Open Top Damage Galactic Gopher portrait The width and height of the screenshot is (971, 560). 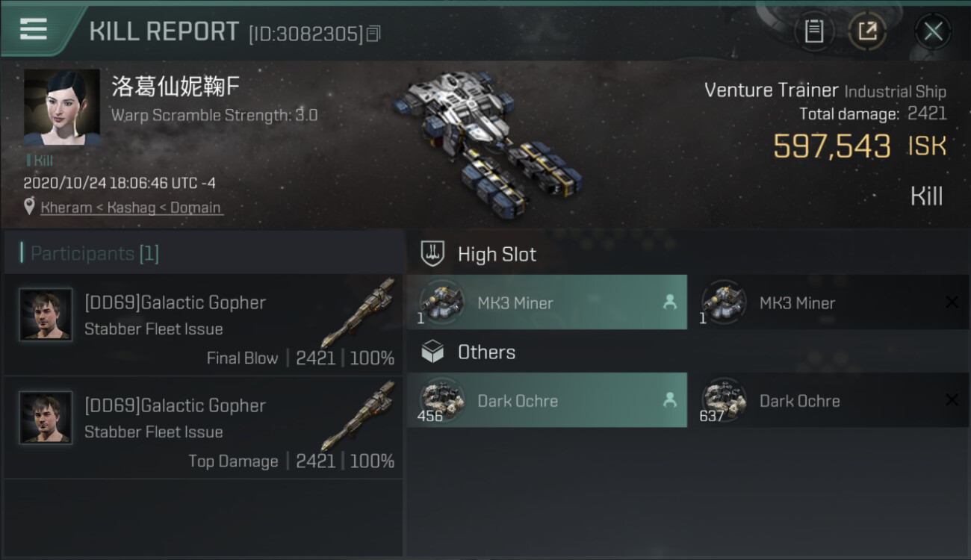[46, 417]
